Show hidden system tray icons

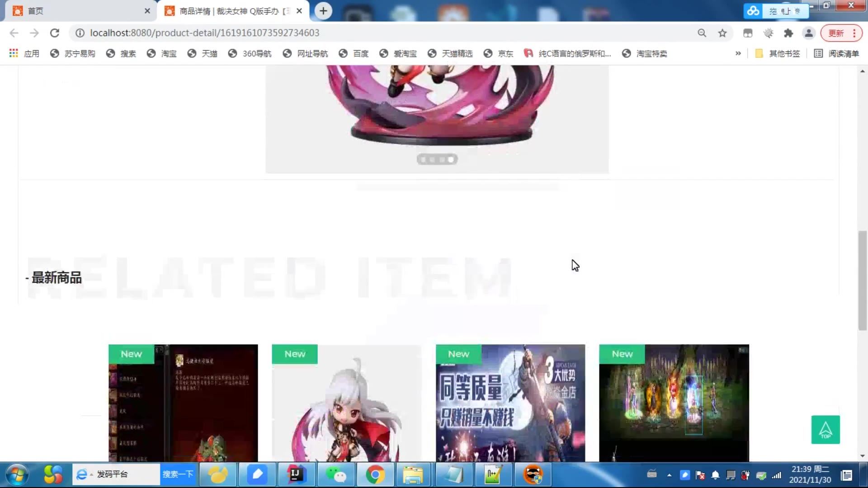[669, 475]
